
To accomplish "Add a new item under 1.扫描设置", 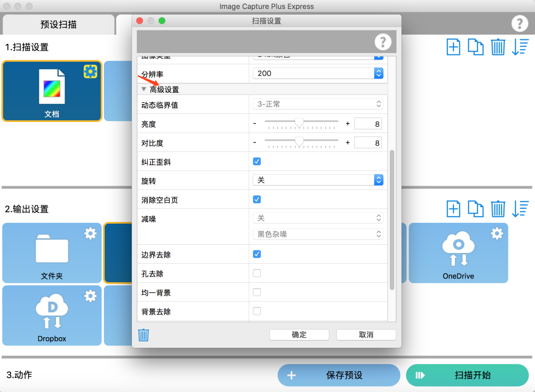I will coord(453,47).
